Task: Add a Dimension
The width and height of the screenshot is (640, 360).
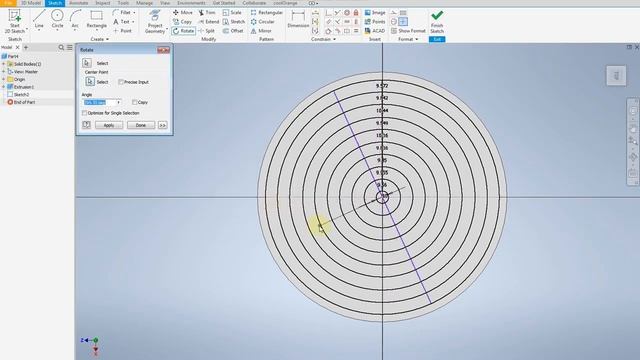Action: coord(298,19)
